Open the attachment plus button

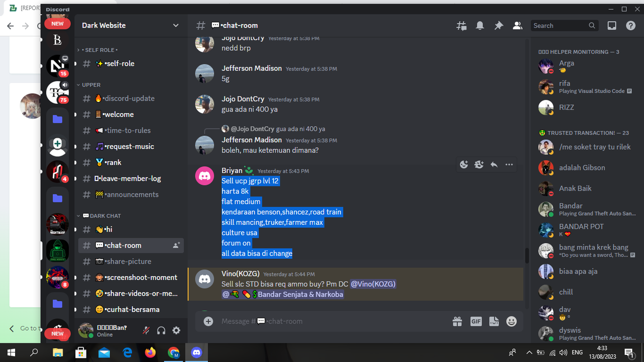click(x=208, y=321)
